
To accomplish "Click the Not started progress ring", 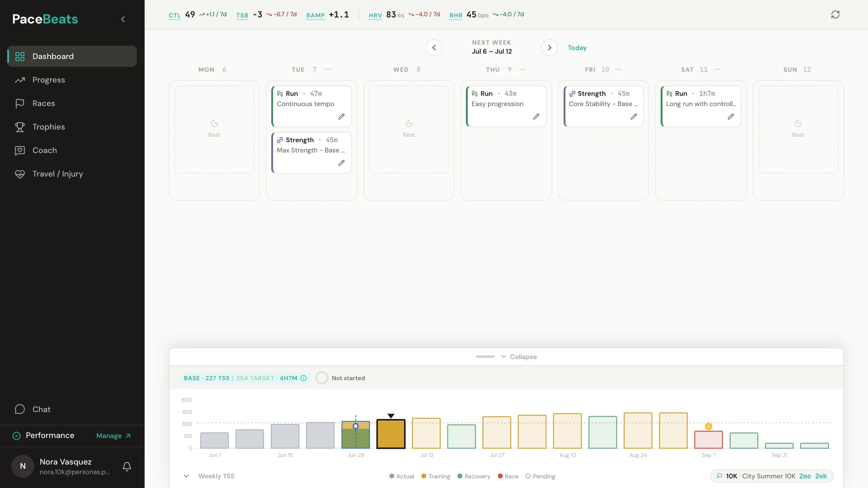I will pyautogui.click(x=322, y=378).
